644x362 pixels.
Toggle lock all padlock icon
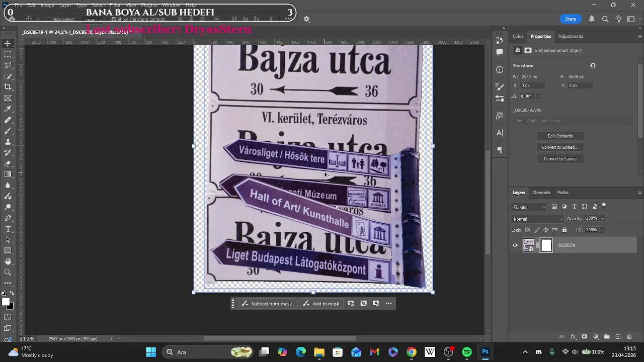click(x=565, y=230)
